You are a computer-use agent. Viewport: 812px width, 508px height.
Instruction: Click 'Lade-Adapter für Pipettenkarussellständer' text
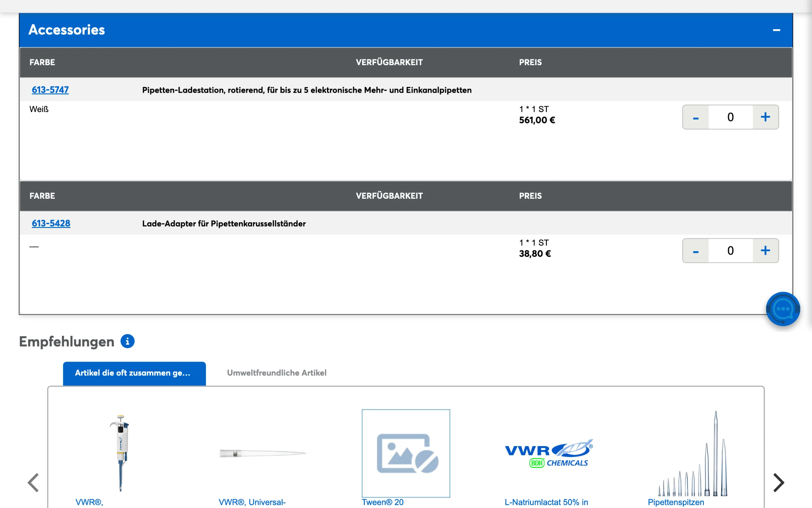(x=224, y=224)
